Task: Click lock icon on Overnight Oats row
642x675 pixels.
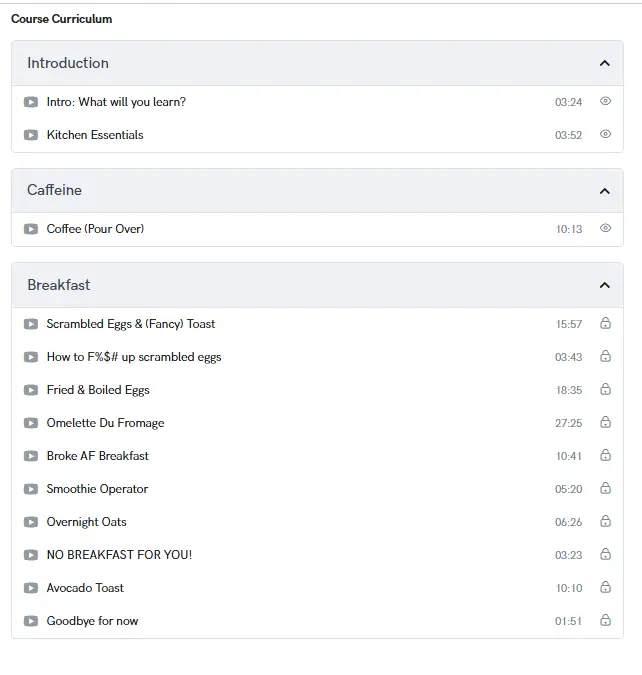Action: (x=605, y=522)
